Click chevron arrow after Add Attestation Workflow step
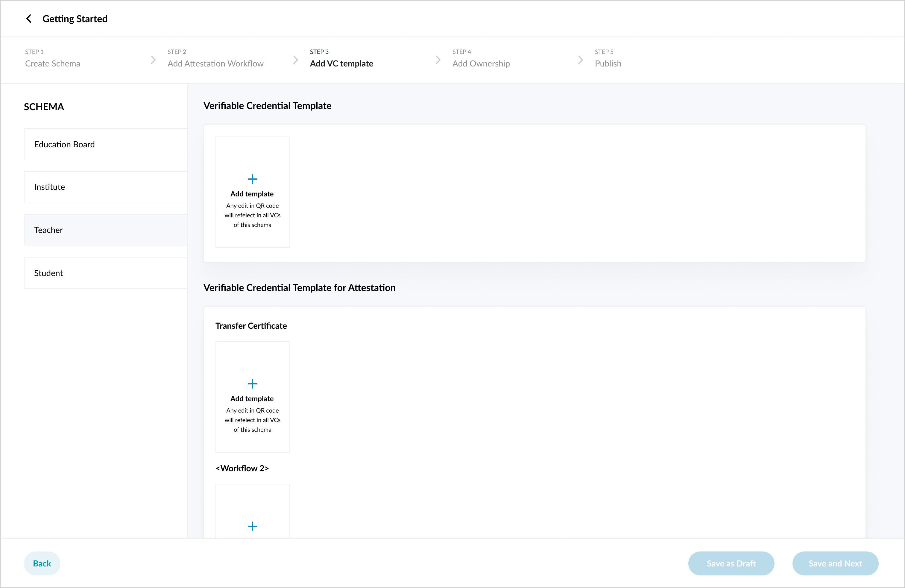Screen dimensions: 905x588 coord(295,60)
